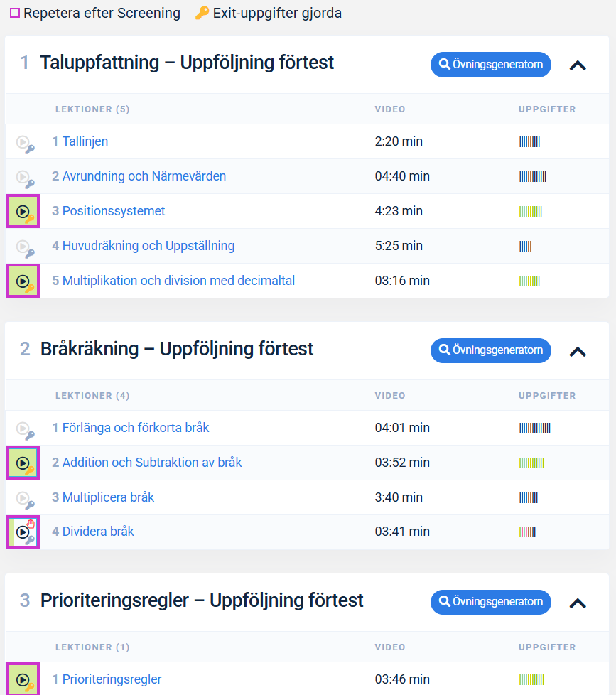Open Övningsgeneratorn for Taluppfattning

(490, 65)
